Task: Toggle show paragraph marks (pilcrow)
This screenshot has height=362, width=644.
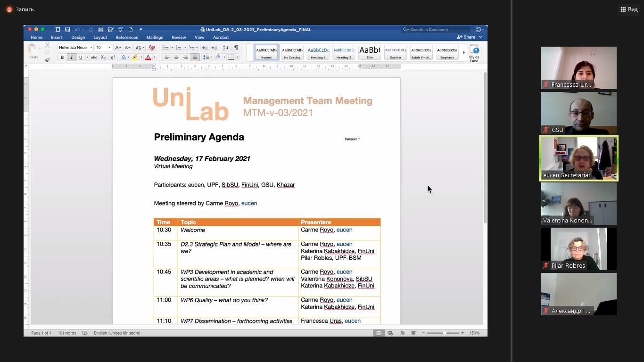Action: pos(236,48)
